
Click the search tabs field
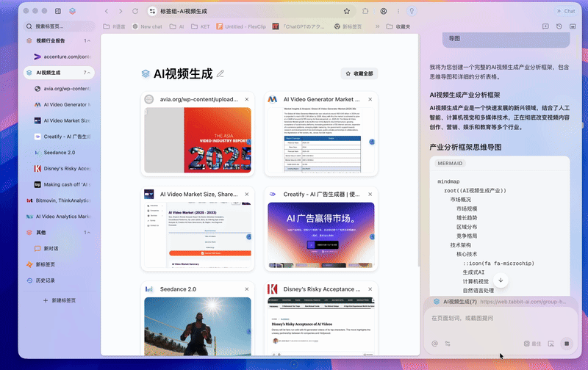tap(60, 26)
